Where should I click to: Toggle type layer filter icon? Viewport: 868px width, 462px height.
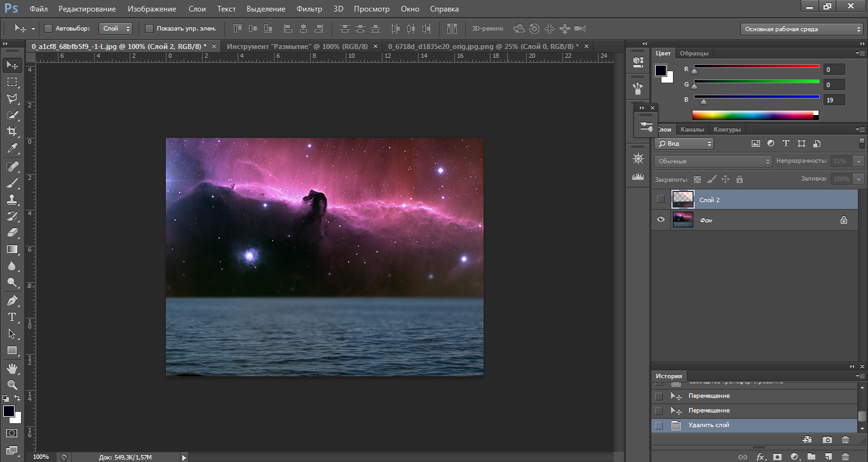(x=786, y=144)
